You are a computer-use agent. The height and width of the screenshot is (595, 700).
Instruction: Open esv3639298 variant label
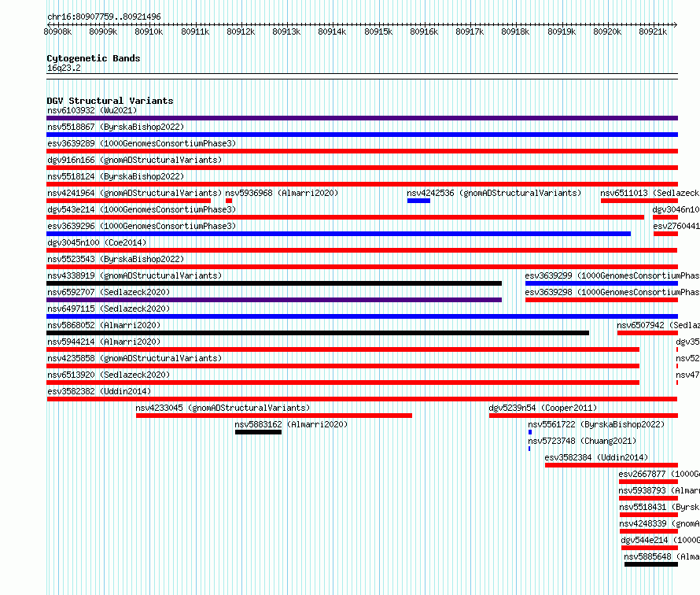pos(612,292)
